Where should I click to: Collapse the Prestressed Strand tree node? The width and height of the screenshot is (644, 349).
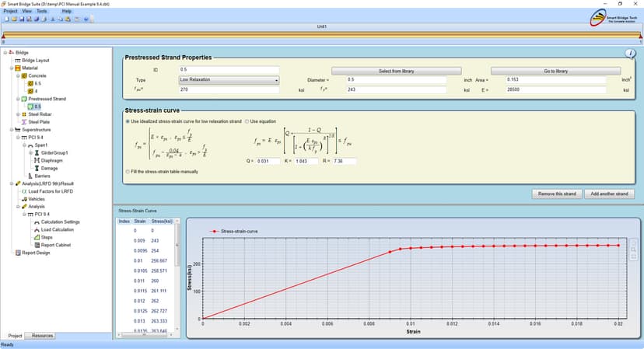[x=18, y=99]
